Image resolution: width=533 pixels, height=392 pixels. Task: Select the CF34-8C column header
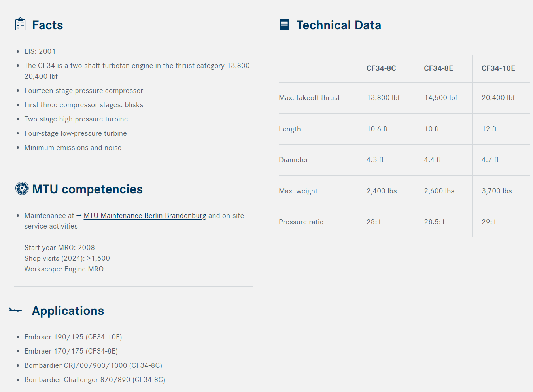click(381, 68)
